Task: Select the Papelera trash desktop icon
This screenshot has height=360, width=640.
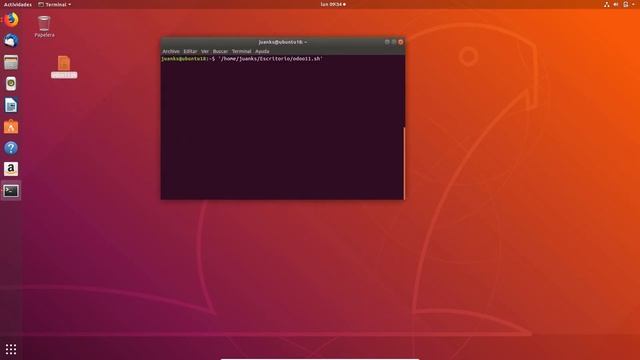Action: 44,27
